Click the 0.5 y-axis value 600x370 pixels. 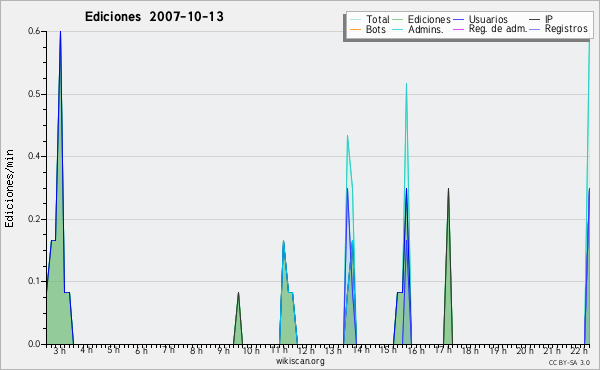[x=34, y=94]
